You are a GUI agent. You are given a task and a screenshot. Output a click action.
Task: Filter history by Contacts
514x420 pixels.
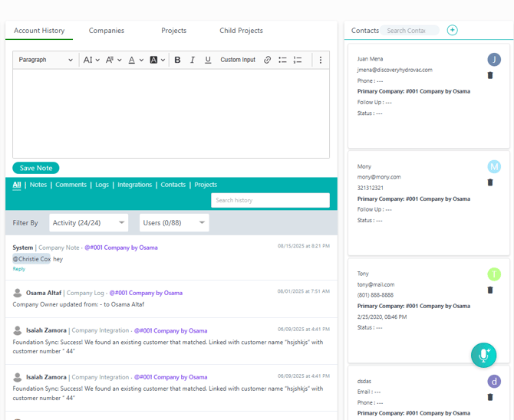[x=173, y=185]
